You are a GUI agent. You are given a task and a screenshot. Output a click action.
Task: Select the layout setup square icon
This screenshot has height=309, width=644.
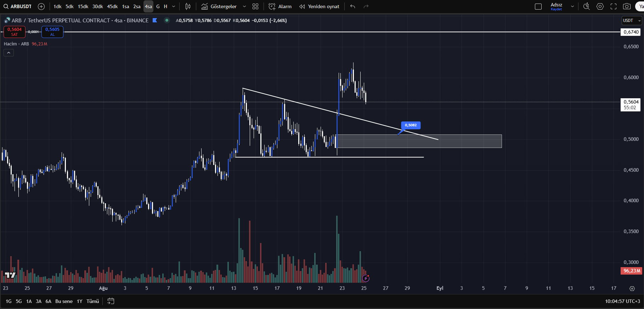[538, 6]
